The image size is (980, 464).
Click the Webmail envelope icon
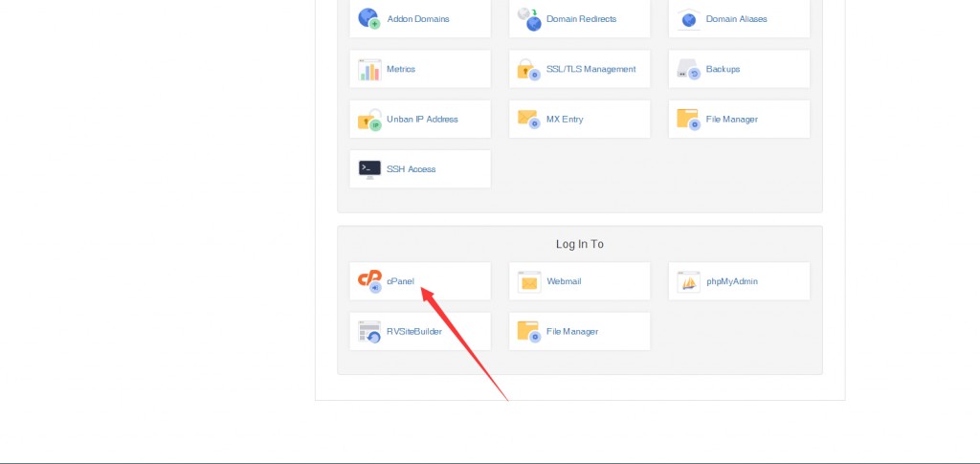tap(528, 281)
